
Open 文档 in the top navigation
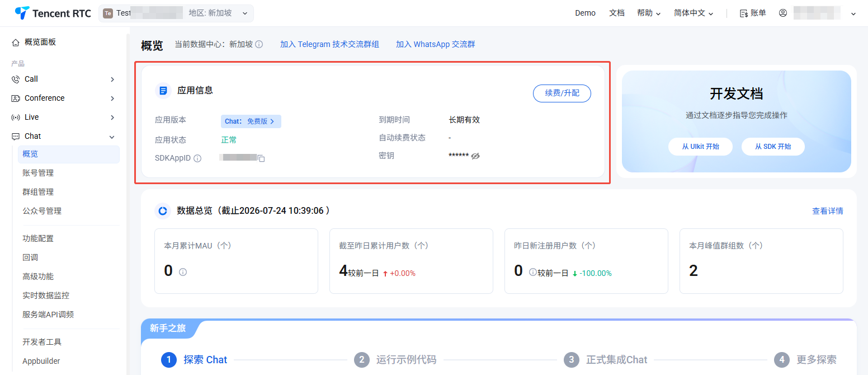(x=616, y=13)
